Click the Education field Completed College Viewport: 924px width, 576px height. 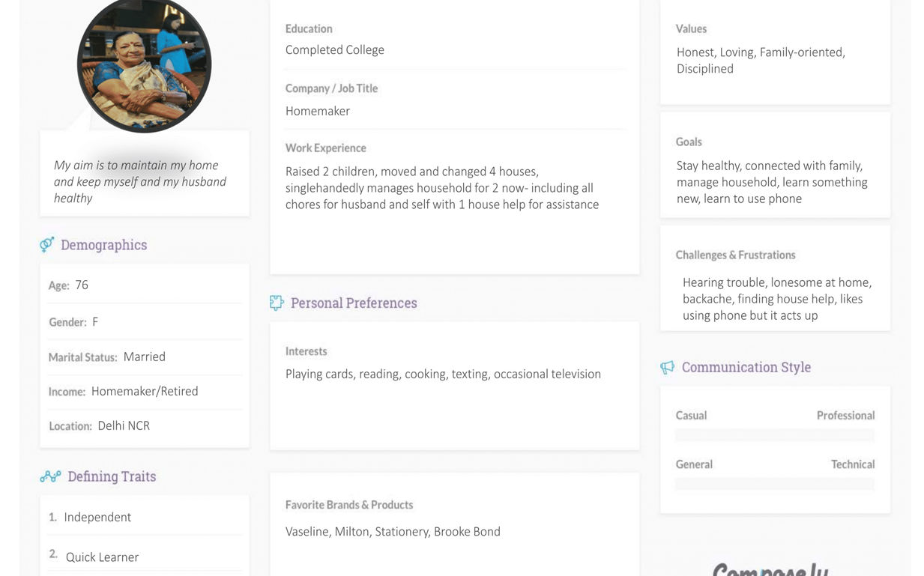[335, 50]
